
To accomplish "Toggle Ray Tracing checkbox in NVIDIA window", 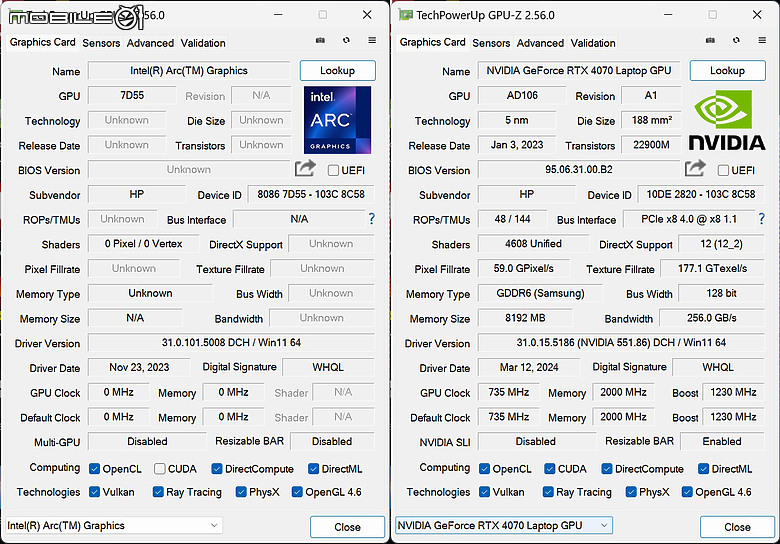I will click(x=548, y=492).
